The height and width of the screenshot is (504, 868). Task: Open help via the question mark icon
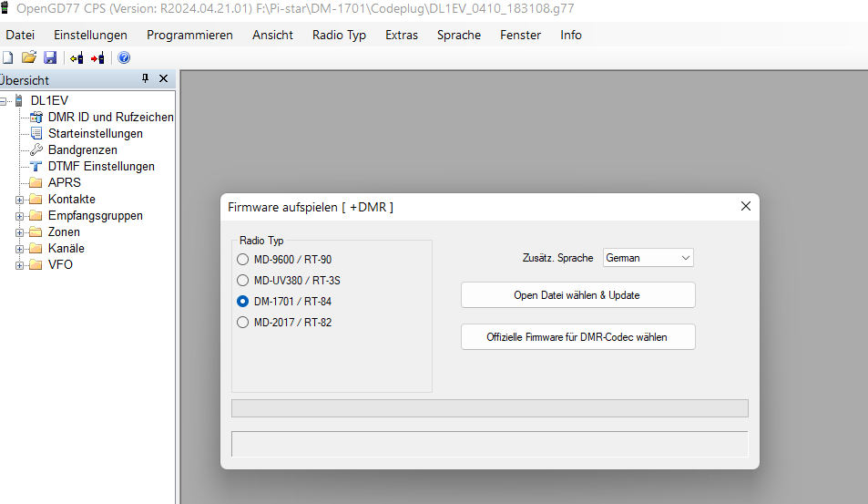[x=124, y=57]
